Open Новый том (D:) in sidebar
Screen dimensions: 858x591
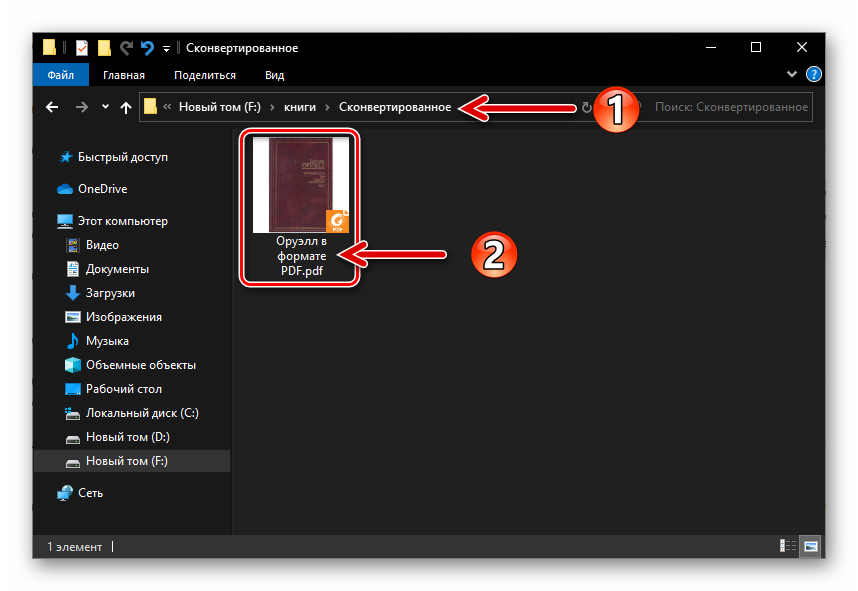127,437
